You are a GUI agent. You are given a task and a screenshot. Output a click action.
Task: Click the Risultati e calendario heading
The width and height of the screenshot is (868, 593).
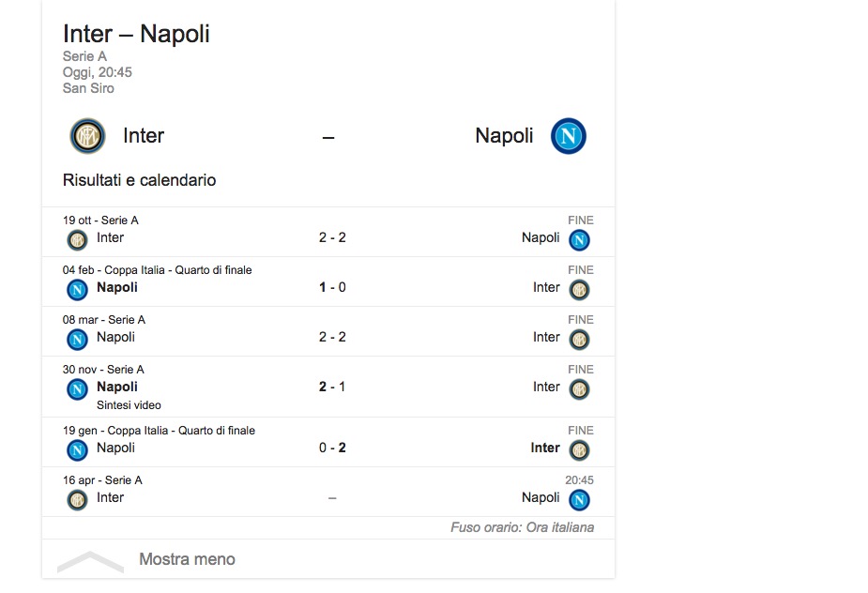pyautogui.click(x=139, y=180)
